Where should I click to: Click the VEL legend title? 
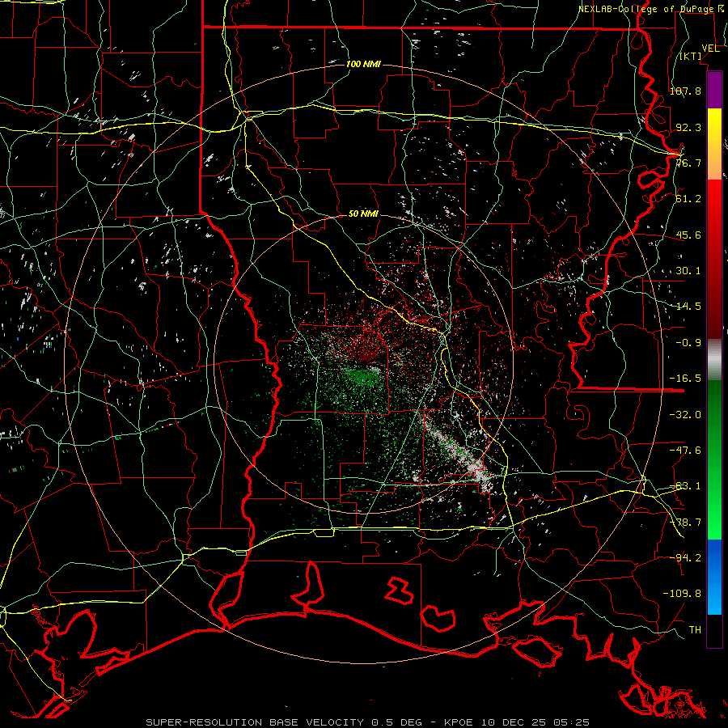[x=710, y=49]
